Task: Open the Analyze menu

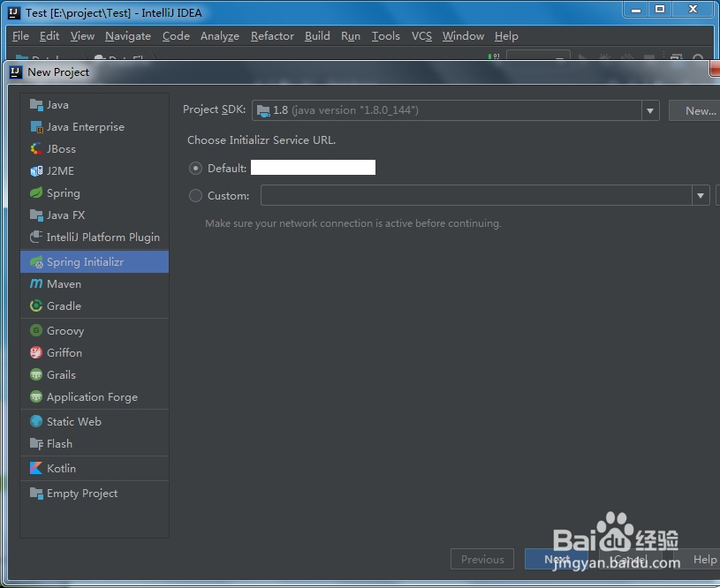Action: click(220, 36)
